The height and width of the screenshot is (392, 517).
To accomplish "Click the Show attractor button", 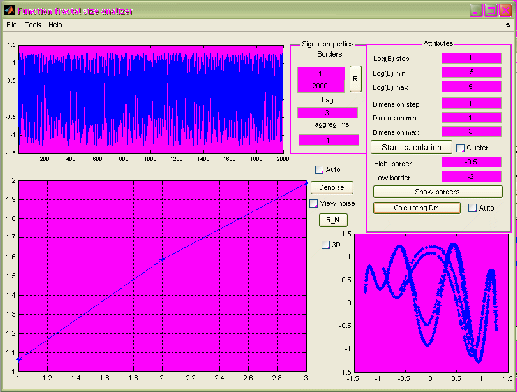I will click(x=438, y=192).
